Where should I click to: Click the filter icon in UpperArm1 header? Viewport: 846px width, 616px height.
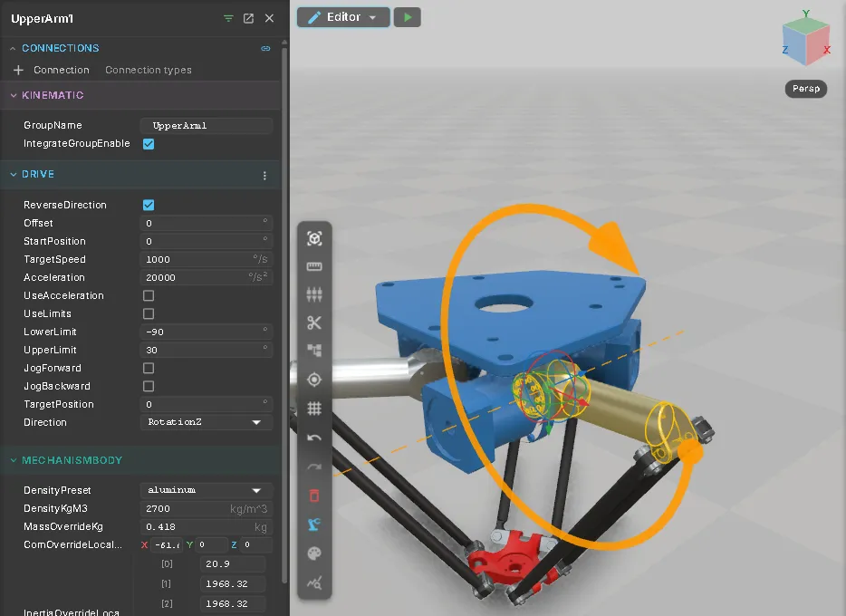click(x=228, y=18)
